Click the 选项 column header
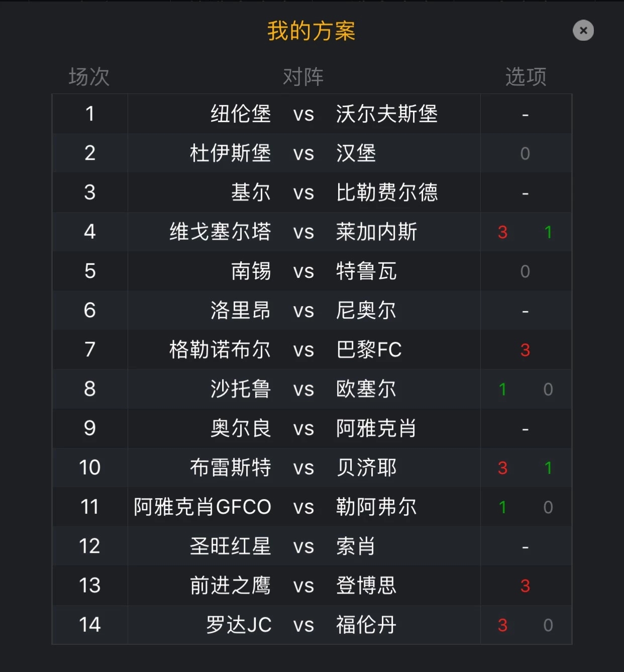 (x=526, y=77)
